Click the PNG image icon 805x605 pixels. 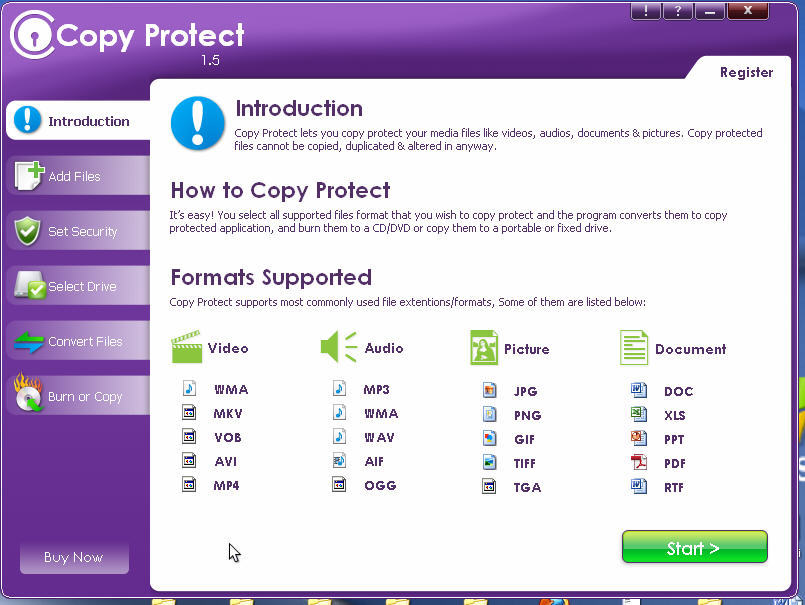490,414
